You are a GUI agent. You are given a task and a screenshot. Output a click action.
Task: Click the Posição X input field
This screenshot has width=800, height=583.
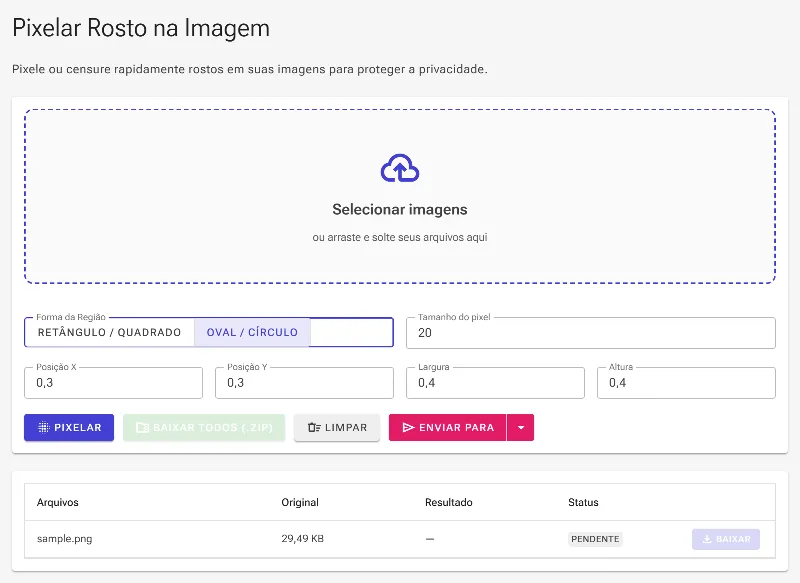(x=113, y=383)
